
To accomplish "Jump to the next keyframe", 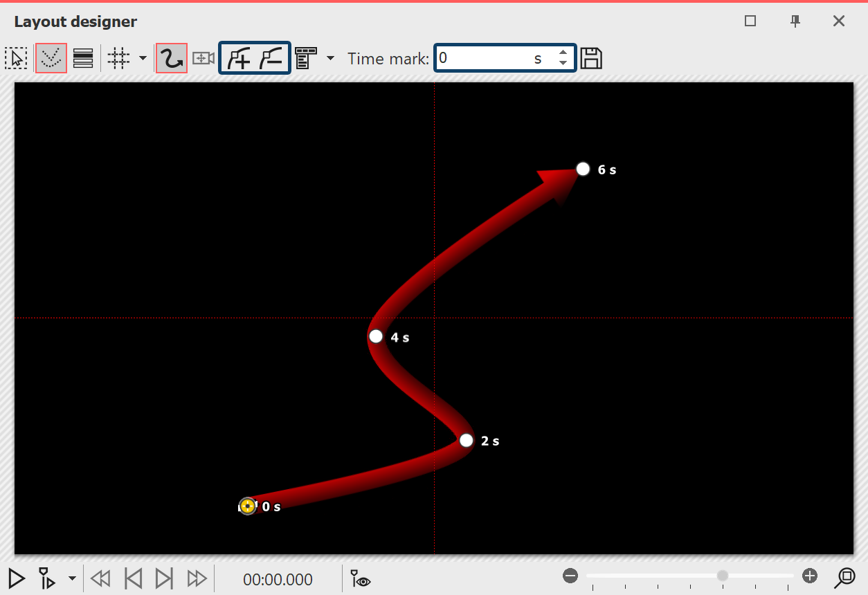I will [164, 578].
